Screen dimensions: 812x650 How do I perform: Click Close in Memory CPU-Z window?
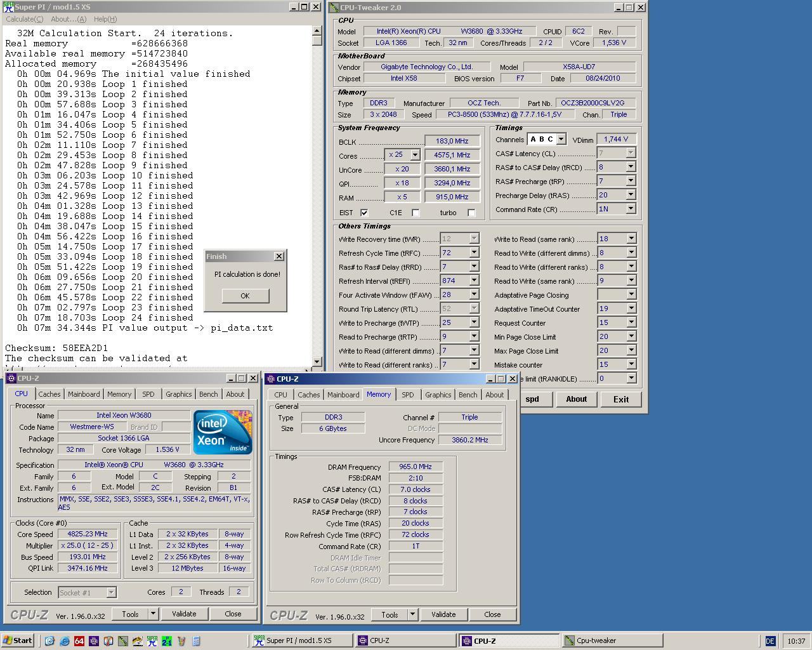tap(492, 614)
